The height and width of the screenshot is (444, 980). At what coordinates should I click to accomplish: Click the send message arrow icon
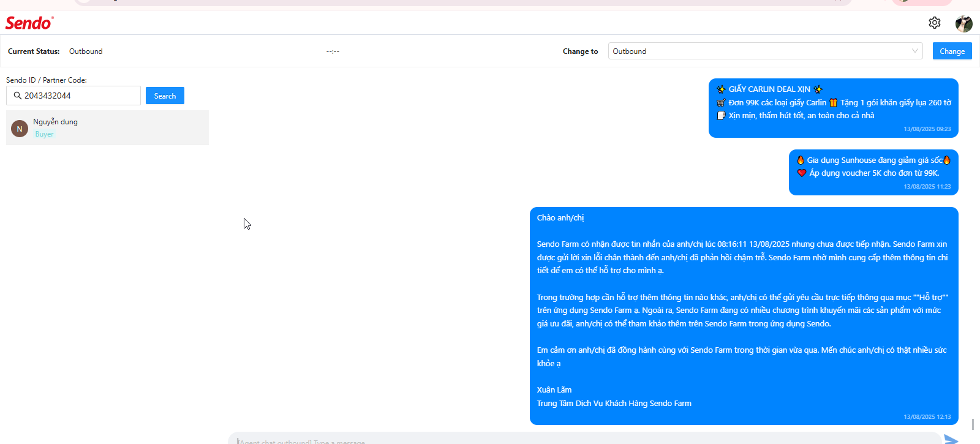951,439
